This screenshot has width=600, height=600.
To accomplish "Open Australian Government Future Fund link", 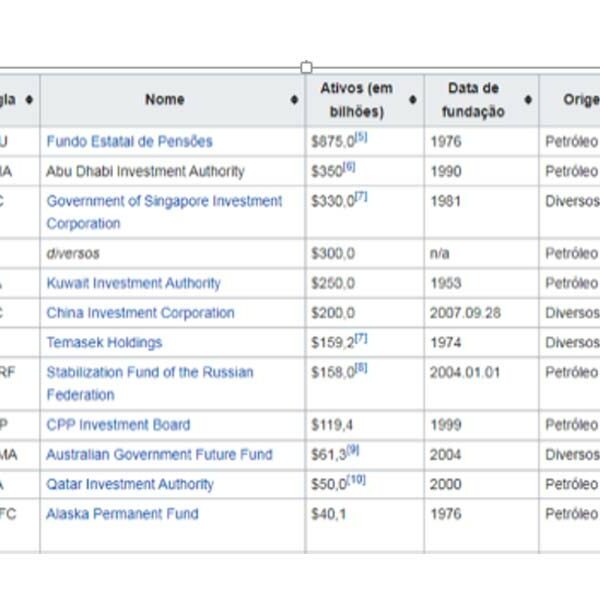I will (159, 455).
